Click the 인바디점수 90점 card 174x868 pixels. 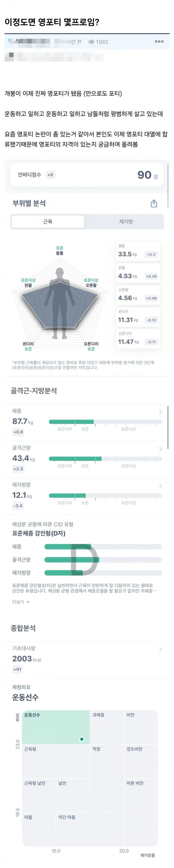point(87,175)
